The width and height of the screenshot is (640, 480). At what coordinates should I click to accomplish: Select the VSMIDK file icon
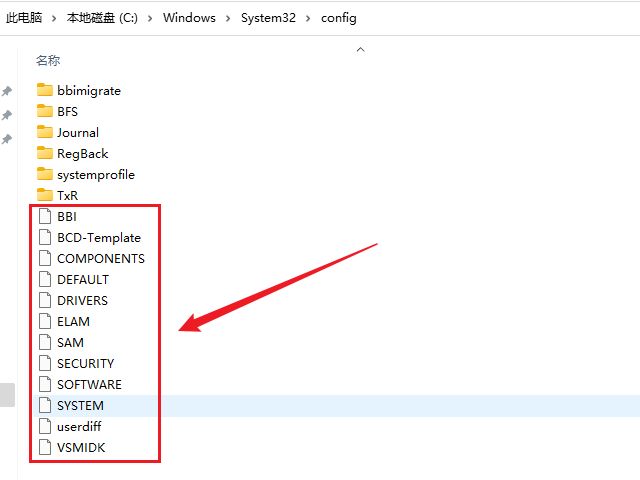coord(44,447)
